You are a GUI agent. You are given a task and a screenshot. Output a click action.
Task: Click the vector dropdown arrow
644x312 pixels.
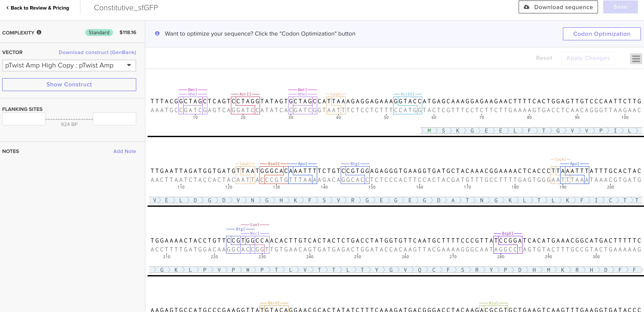(129, 65)
